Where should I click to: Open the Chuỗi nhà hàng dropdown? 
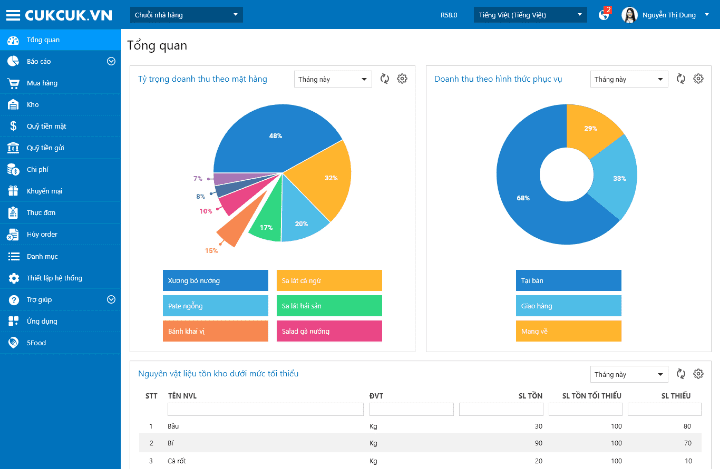(186, 15)
